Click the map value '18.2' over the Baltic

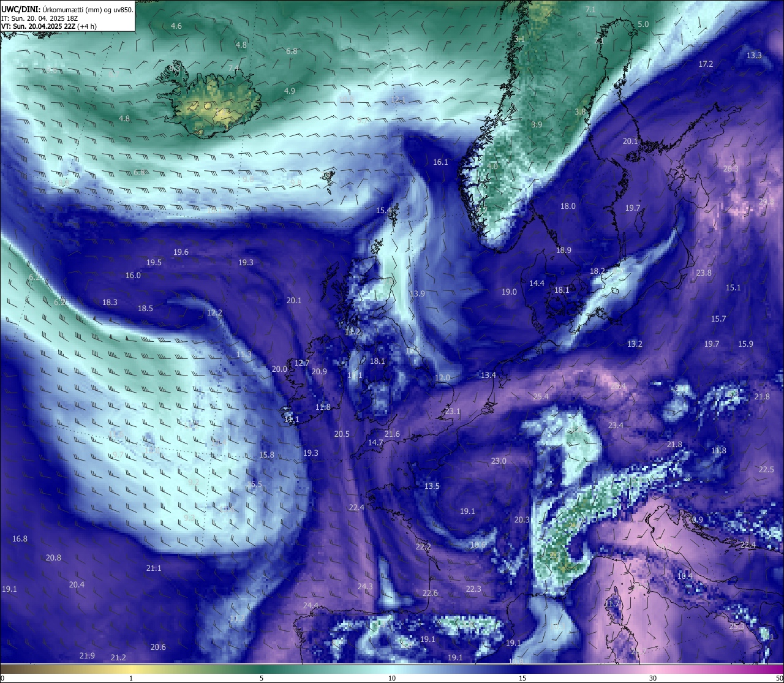597,271
